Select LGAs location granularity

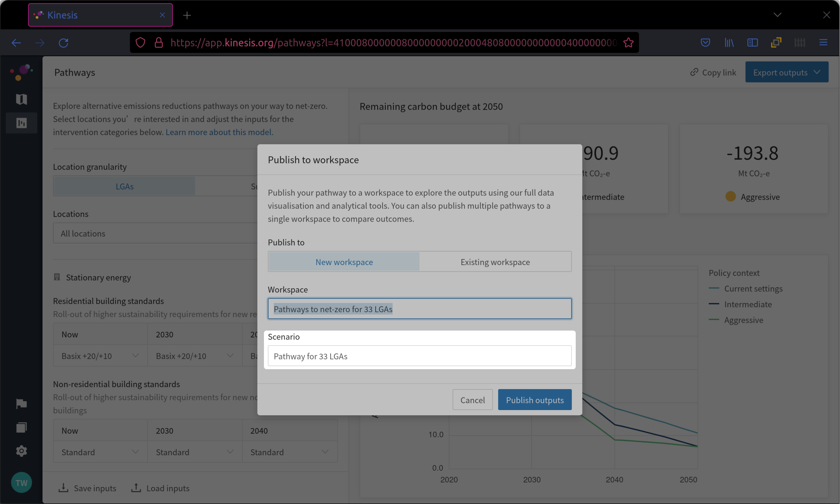point(124,187)
